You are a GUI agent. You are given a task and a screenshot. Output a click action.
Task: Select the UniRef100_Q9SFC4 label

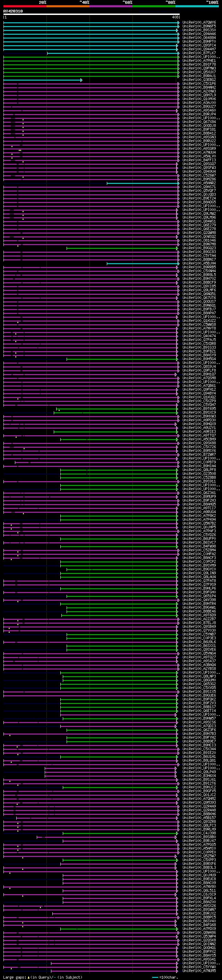click(199, 45)
